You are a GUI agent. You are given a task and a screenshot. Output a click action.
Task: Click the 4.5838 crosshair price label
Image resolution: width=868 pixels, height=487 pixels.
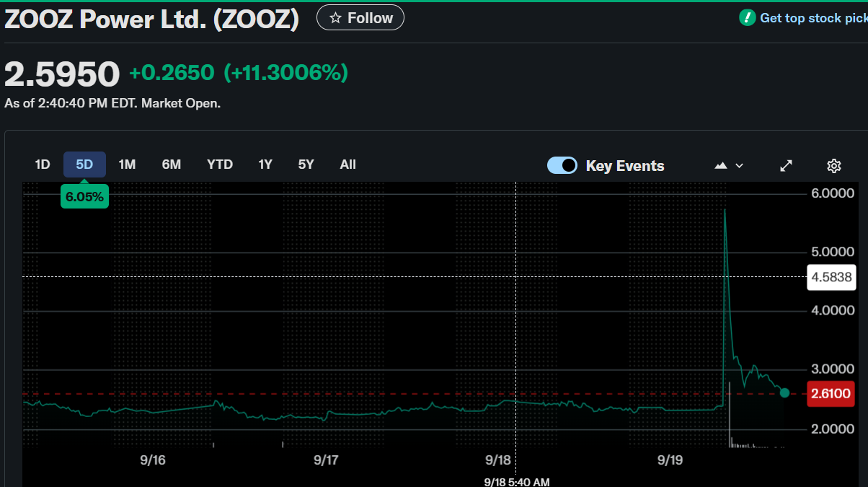831,276
